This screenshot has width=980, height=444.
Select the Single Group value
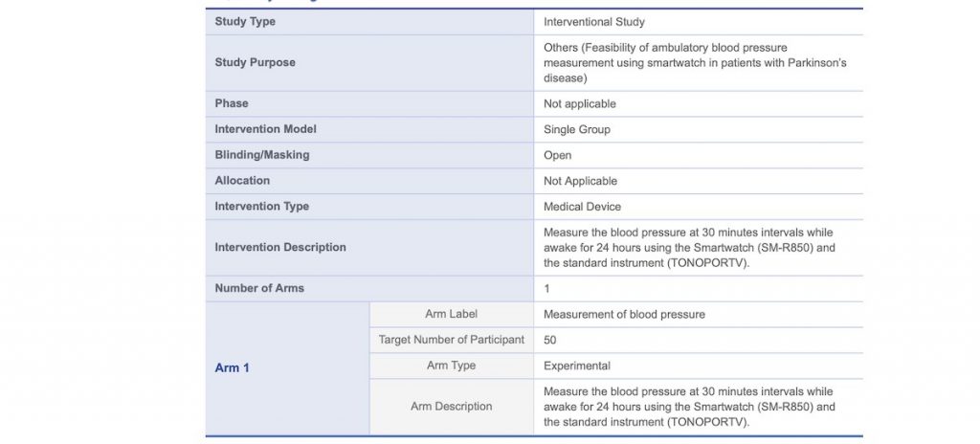pyautogui.click(x=576, y=129)
